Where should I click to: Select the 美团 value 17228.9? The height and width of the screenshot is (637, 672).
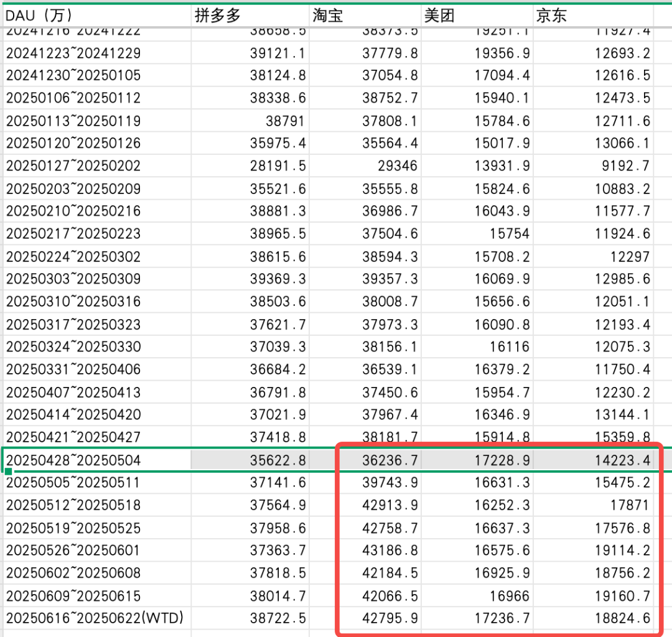[x=477, y=460]
